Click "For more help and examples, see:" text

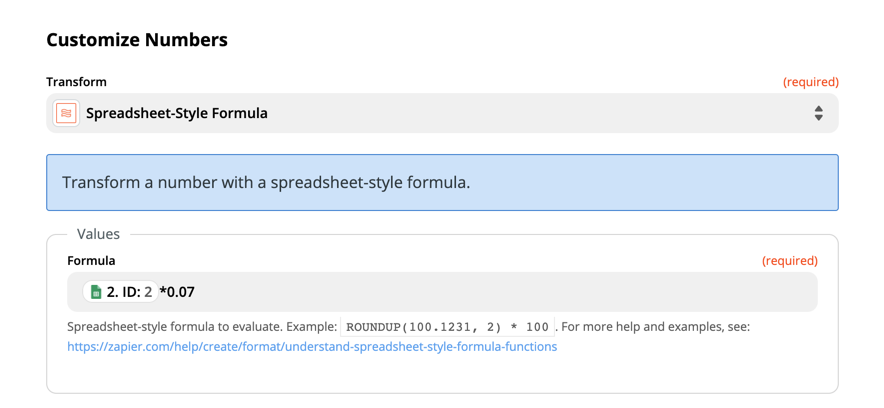coord(656,327)
